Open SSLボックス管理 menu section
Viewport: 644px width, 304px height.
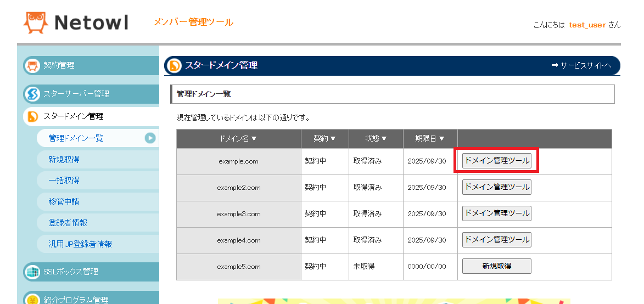click(91, 272)
